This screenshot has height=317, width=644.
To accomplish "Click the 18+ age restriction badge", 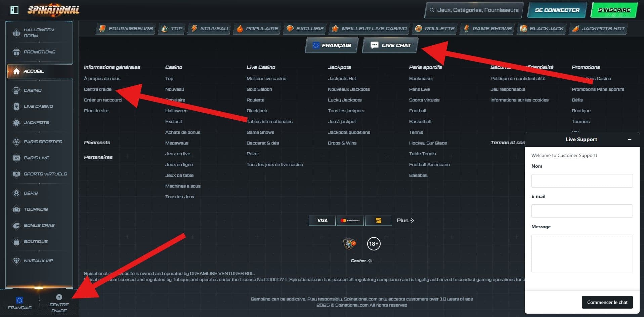I will pyautogui.click(x=374, y=244).
